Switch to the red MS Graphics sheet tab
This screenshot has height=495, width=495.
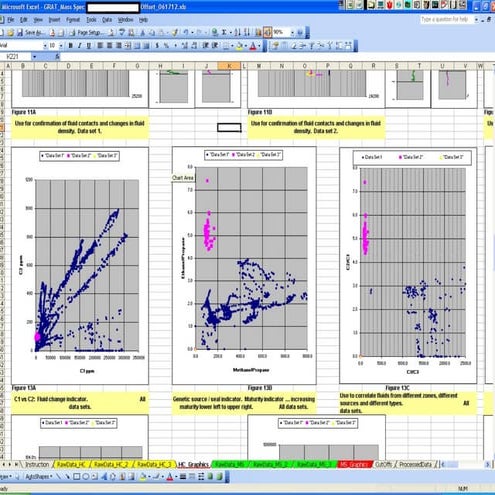click(354, 464)
